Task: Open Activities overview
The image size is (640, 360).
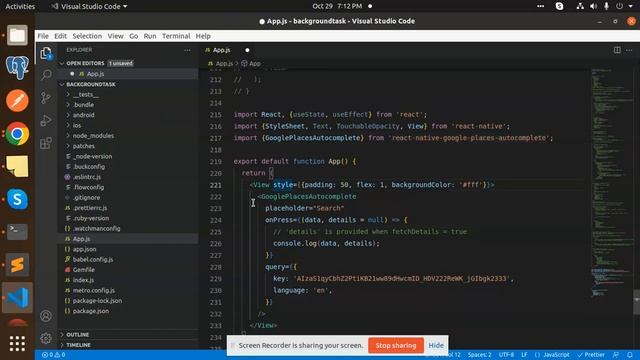Action: pyautogui.click(x=20, y=6)
